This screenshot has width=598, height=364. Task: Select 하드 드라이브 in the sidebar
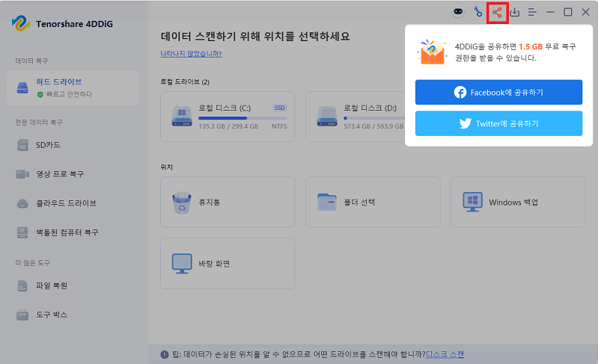point(73,88)
